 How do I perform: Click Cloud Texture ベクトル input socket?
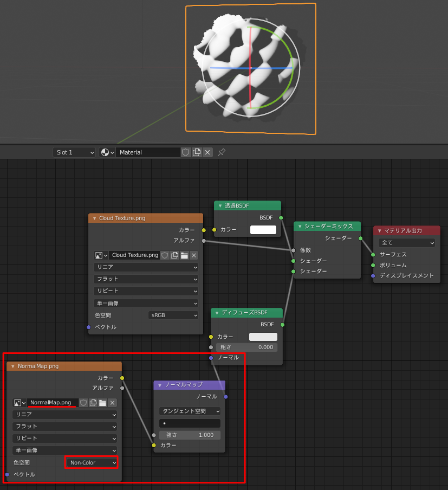coord(89,327)
